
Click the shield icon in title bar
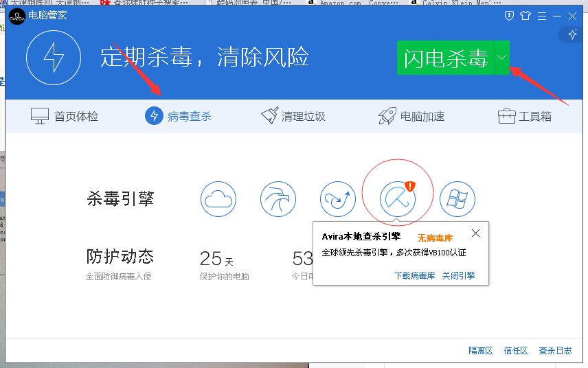point(509,16)
